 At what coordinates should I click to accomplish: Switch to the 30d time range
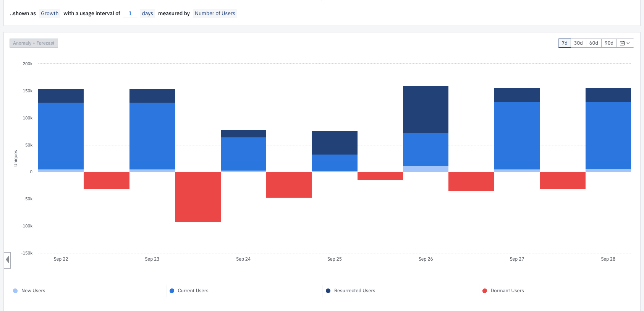pyautogui.click(x=578, y=43)
